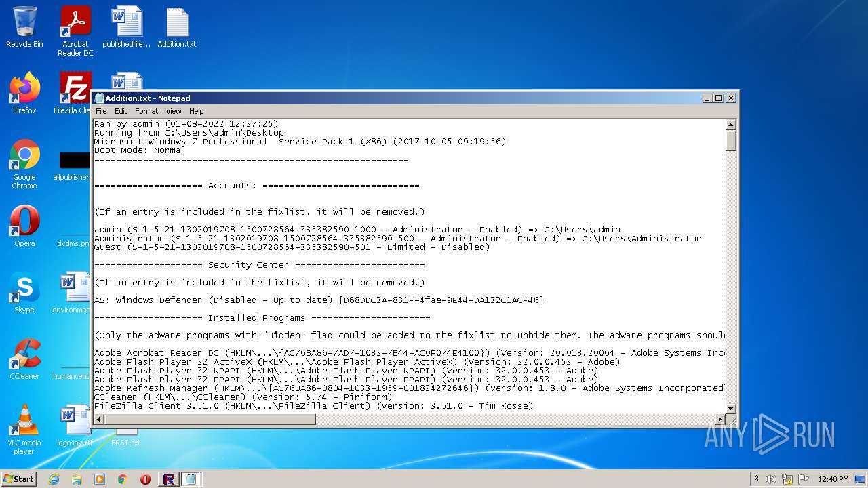Click the Notepad window system menu icon
Image resolution: width=868 pixels, height=488 pixels.
[100, 98]
